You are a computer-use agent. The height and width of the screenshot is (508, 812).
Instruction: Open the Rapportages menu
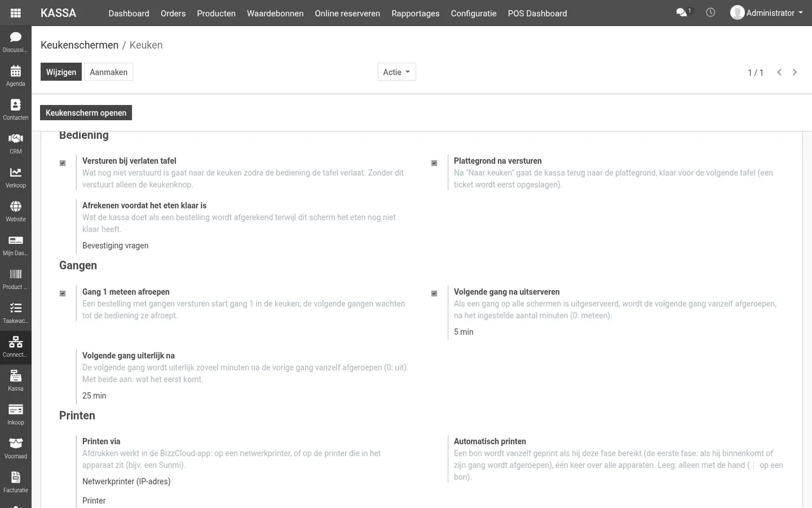point(415,13)
